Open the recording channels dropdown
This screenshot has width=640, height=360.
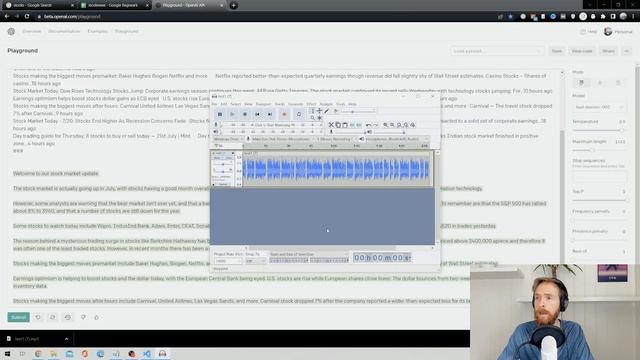pyautogui.click(x=336, y=139)
